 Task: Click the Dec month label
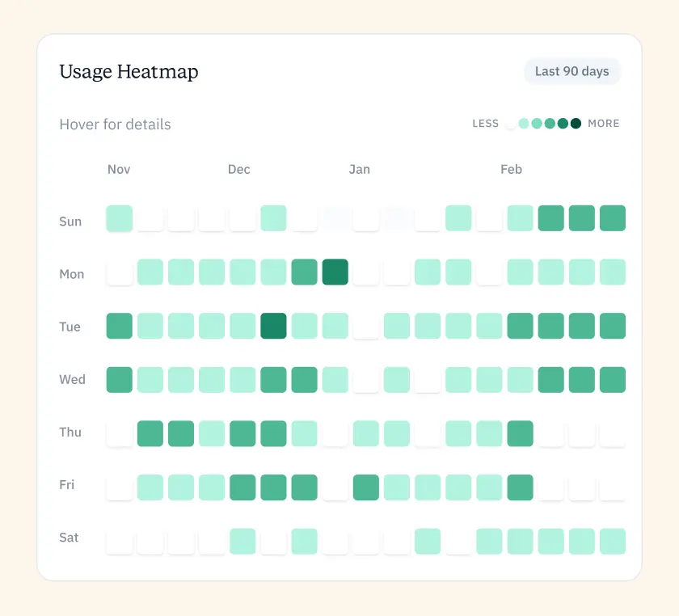tap(238, 170)
